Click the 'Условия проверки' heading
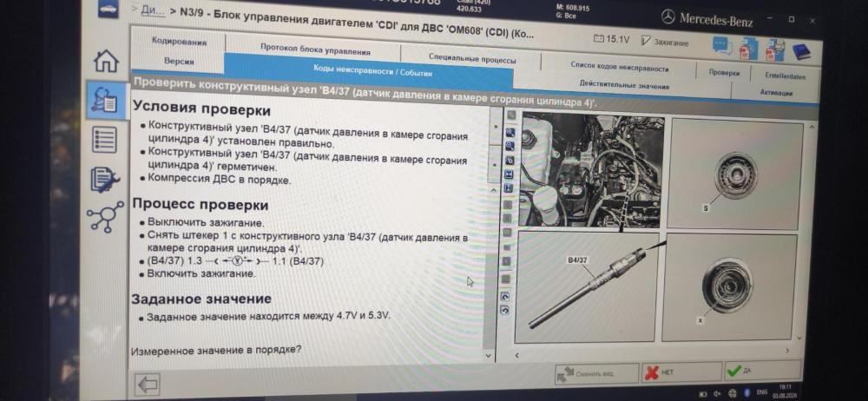Image resolution: width=868 pixels, height=401 pixels. 201,108
